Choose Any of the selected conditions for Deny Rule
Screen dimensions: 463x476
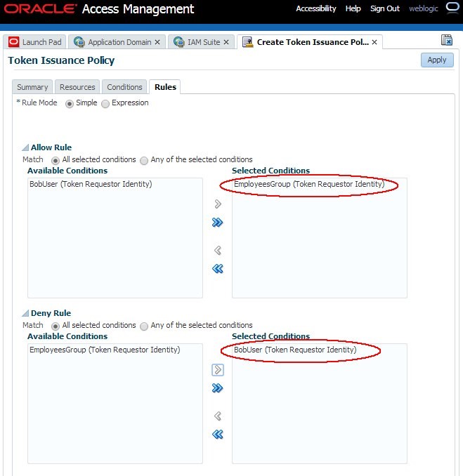144,326
